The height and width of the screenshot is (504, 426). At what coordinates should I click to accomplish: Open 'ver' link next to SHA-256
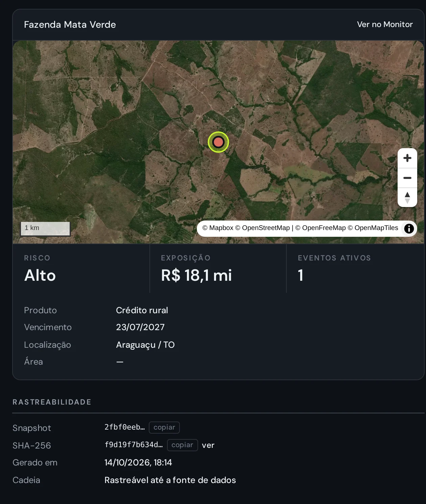[208, 445]
